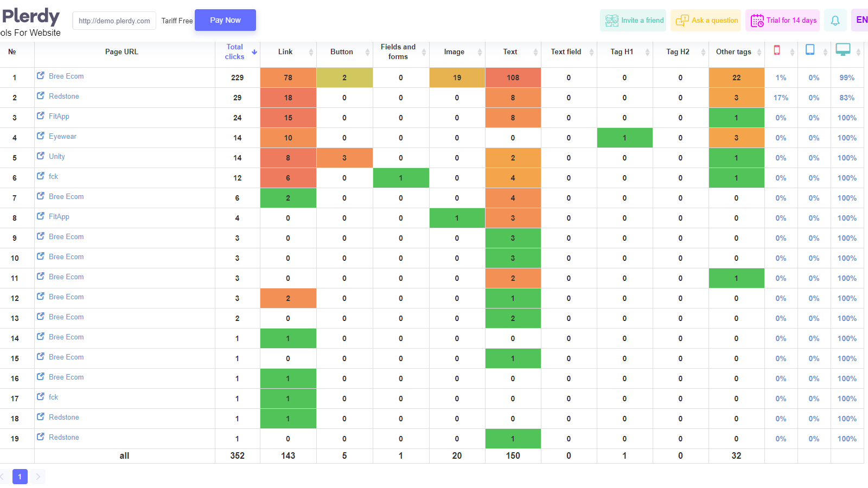Image resolution: width=868 pixels, height=488 pixels.
Task: Open the EN language selector
Action: pyautogui.click(x=861, y=20)
